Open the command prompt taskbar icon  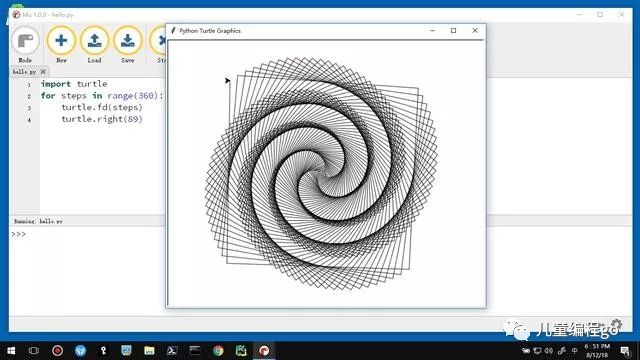click(x=195, y=351)
